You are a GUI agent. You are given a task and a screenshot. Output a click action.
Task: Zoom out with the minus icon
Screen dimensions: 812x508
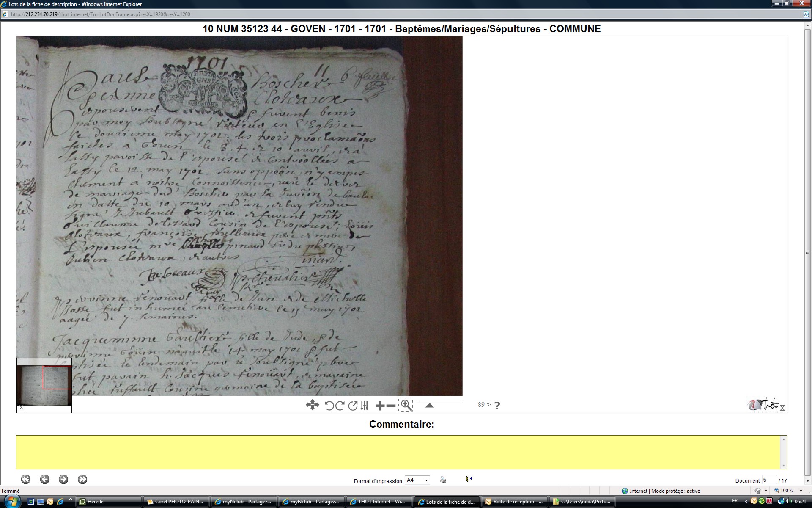click(x=391, y=406)
